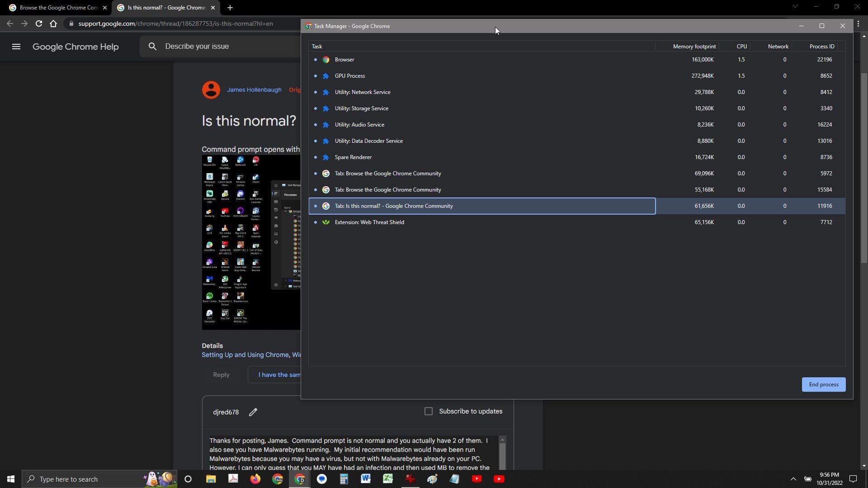Select the Utility: Audio Service row

577,125
